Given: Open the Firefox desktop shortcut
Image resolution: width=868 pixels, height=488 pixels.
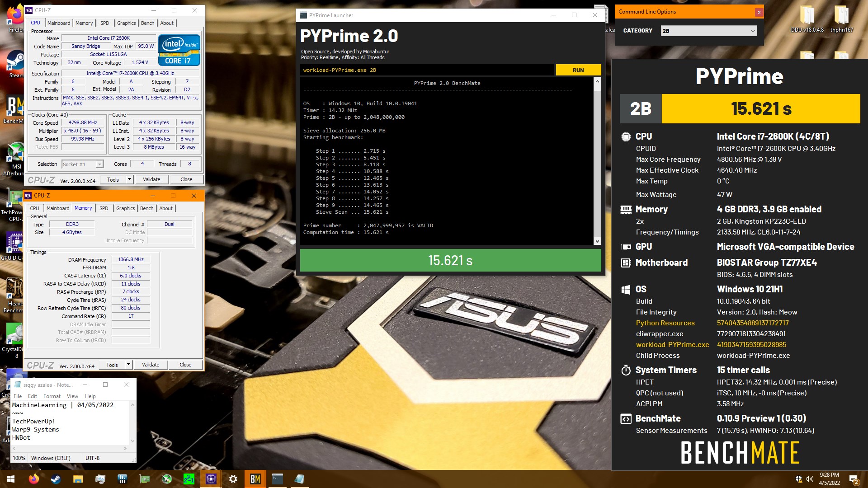Looking at the screenshot, I should (x=15, y=18).
